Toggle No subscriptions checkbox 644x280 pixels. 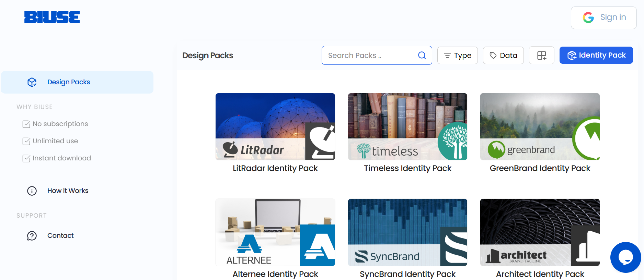(26, 124)
